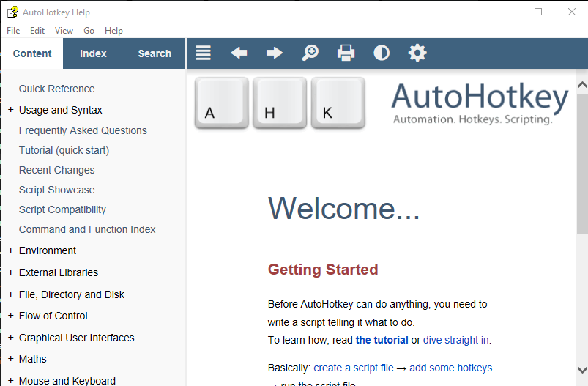Switch to the Content tab
The width and height of the screenshot is (588, 386).
[x=32, y=53]
